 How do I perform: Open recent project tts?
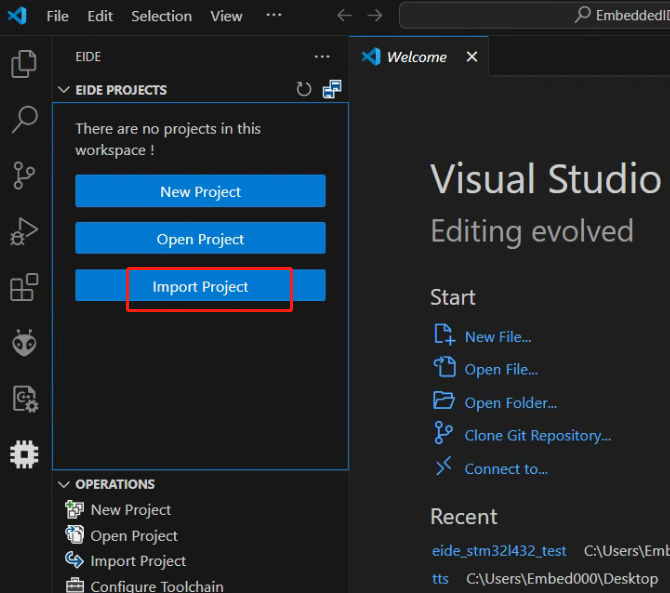(x=440, y=579)
